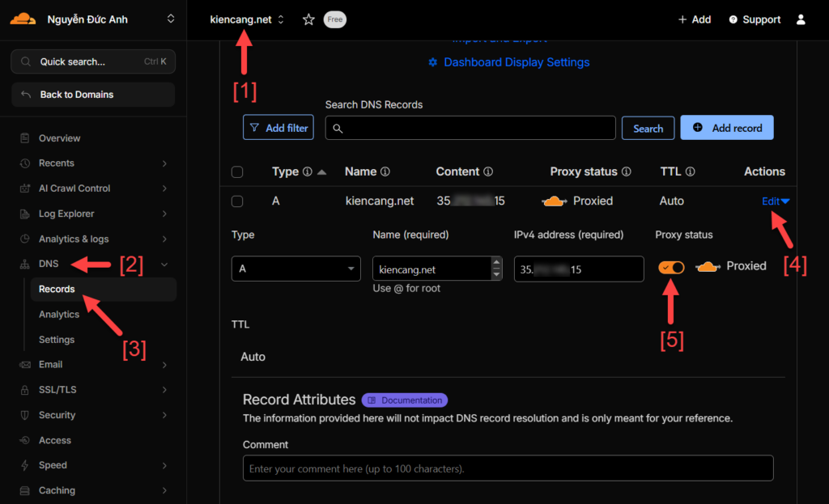Click the Cloudflare logo

click(22, 19)
